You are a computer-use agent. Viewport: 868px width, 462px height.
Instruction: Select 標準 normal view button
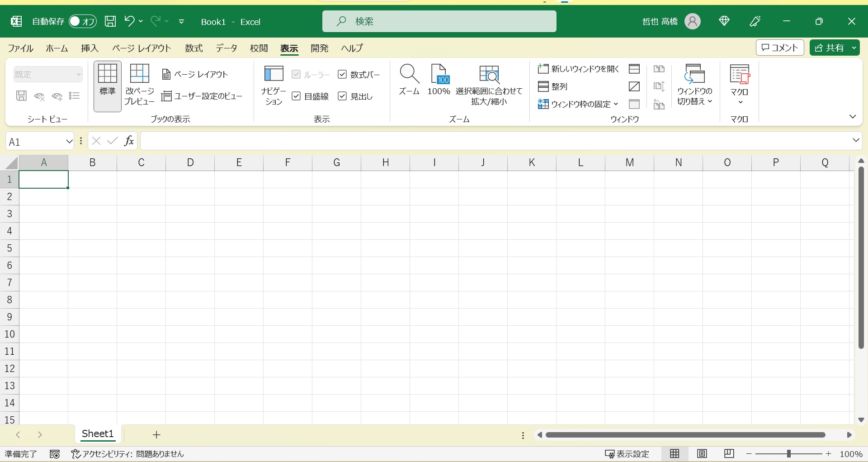(108, 86)
